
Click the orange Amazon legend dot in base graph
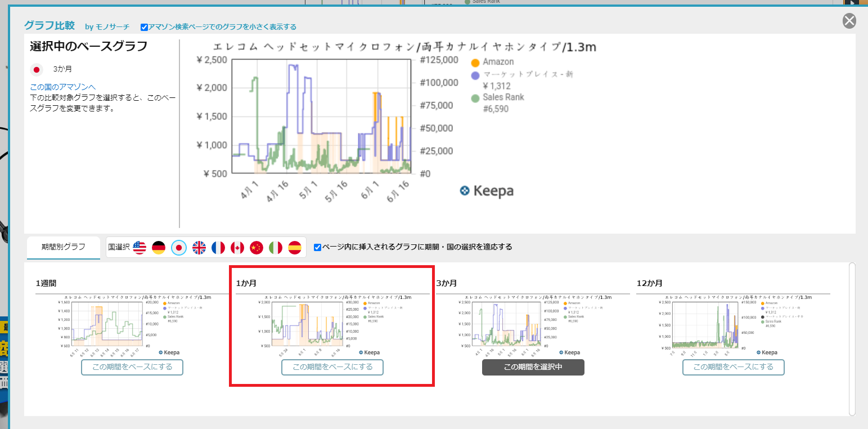pyautogui.click(x=475, y=62)
